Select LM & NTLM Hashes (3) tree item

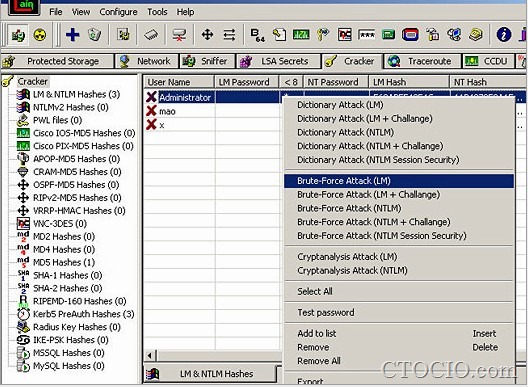(x=76, y=94)
